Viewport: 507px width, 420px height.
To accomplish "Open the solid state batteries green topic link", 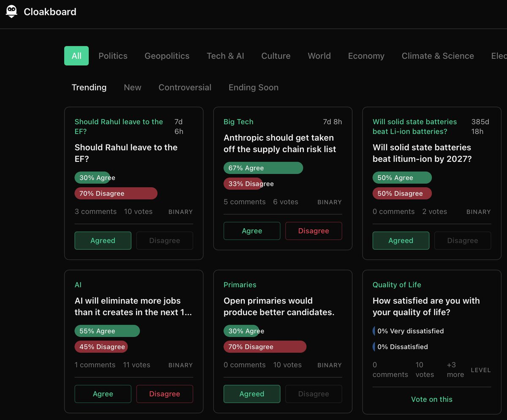I will [415, 126].
